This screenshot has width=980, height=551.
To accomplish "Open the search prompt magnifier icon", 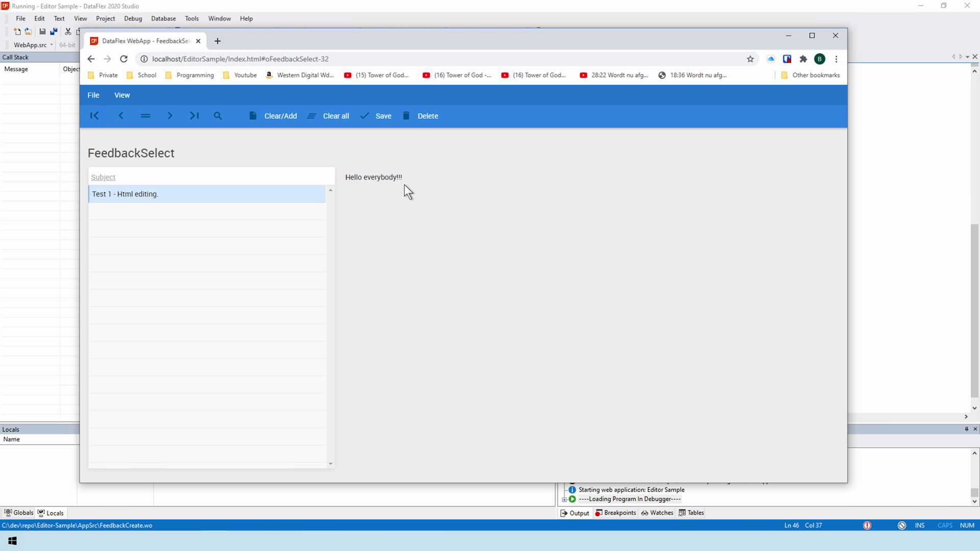I will pyautogui.click(x=218, y=116).
